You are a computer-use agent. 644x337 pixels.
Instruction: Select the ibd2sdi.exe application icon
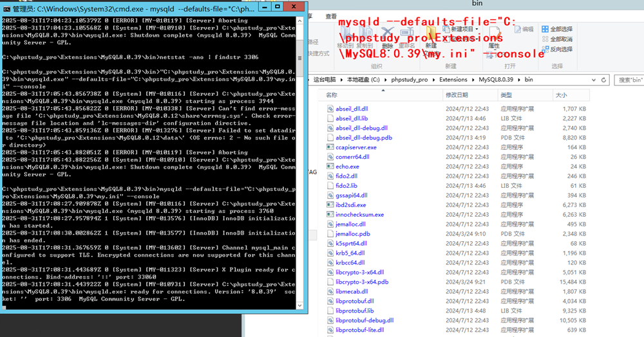point(330,205)
